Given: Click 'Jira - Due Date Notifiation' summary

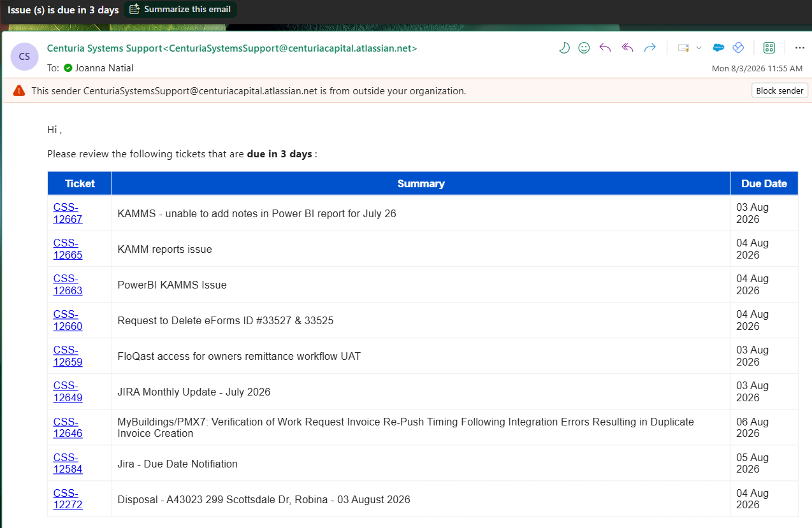Looking at the screenshot, I should [177, 464].
